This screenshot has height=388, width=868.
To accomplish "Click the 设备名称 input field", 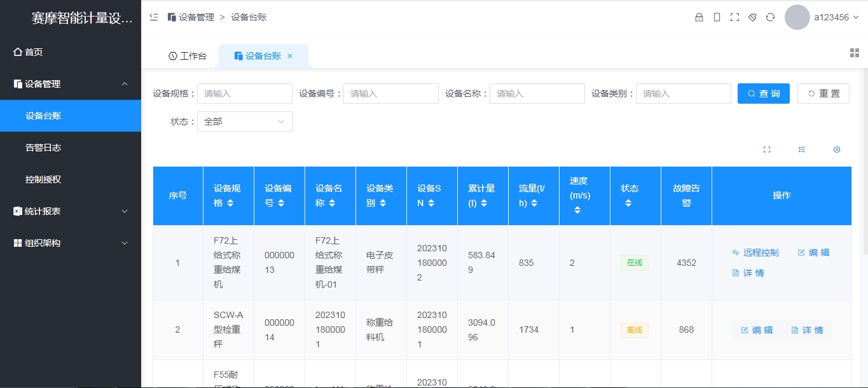I will [537, 93].
